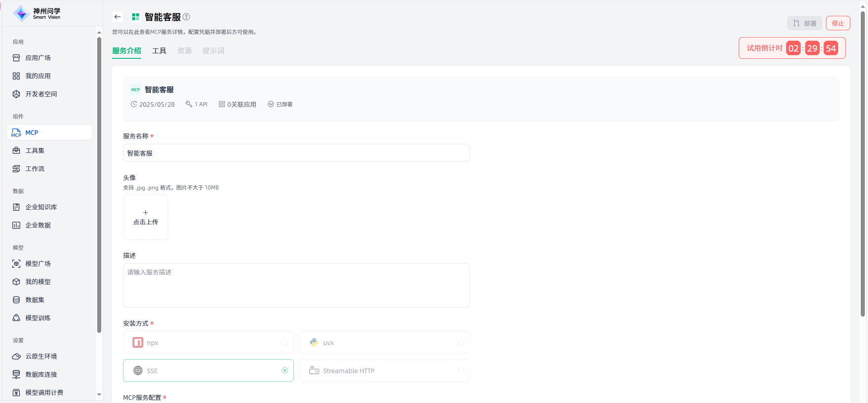Open 模型广场 in sidebar

coord(38,264)
